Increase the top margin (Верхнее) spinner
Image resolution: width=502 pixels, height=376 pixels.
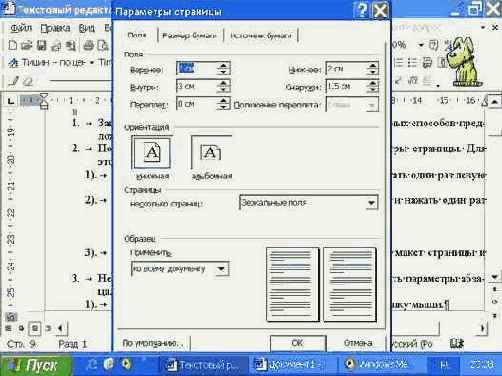[x=223, y=65]
